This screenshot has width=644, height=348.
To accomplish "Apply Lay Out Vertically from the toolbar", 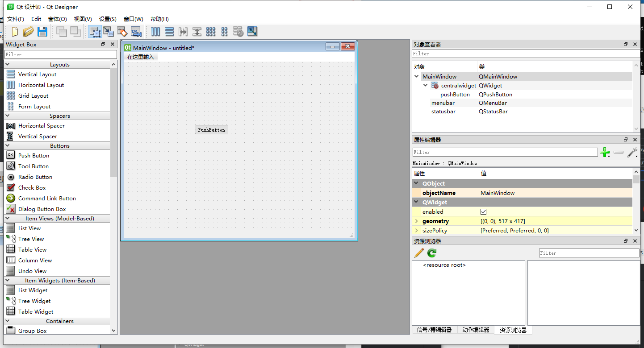I will [169, 32].
